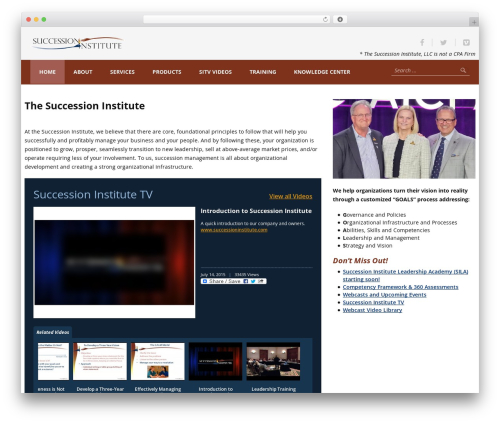This screenshot has width=500, height=423.
Task: Click the Succession Institute logo
Action: (77, 43)
